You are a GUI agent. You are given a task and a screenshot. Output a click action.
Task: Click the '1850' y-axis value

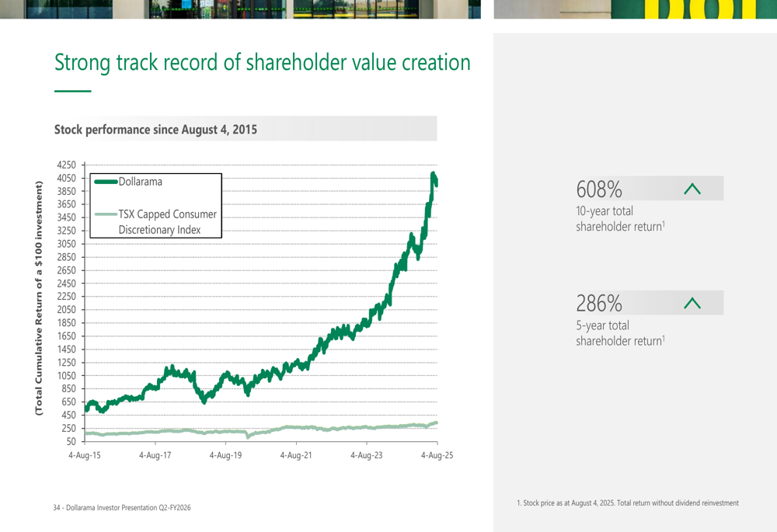(x=66, y=323)
